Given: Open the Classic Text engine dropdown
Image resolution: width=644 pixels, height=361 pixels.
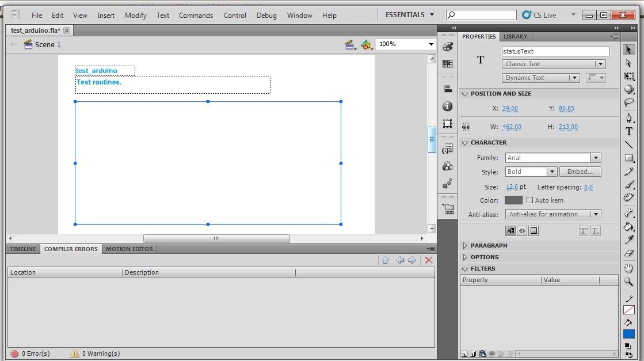Looking at the screenshot, I should point(553,64).
